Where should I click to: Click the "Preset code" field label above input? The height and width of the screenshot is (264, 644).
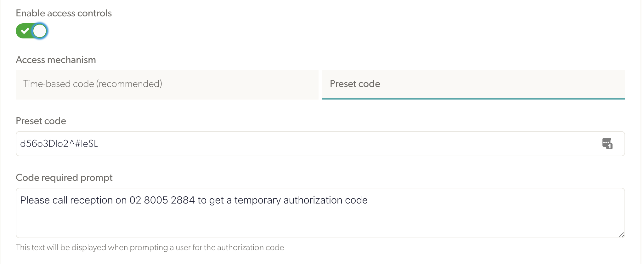41,121
